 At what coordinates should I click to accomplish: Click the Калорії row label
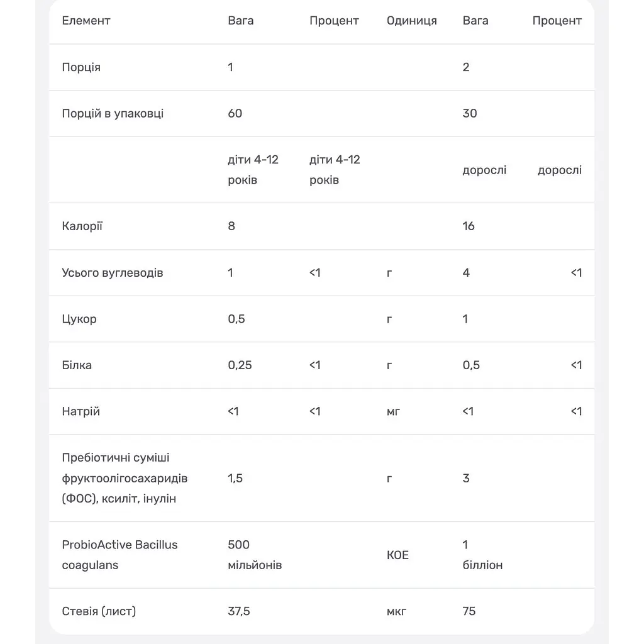82,226
